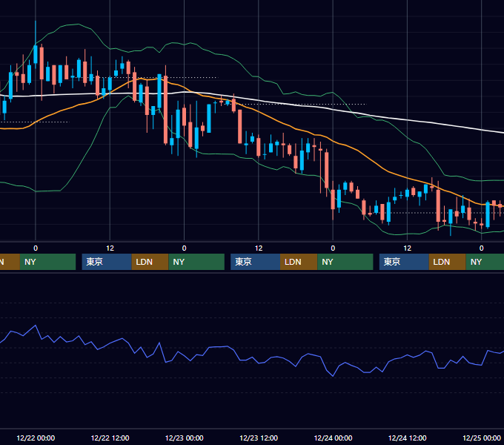Select the LDN session block after 12/24 12:00
The height and width of the screenshot is (445, 504).
[447, 262]
